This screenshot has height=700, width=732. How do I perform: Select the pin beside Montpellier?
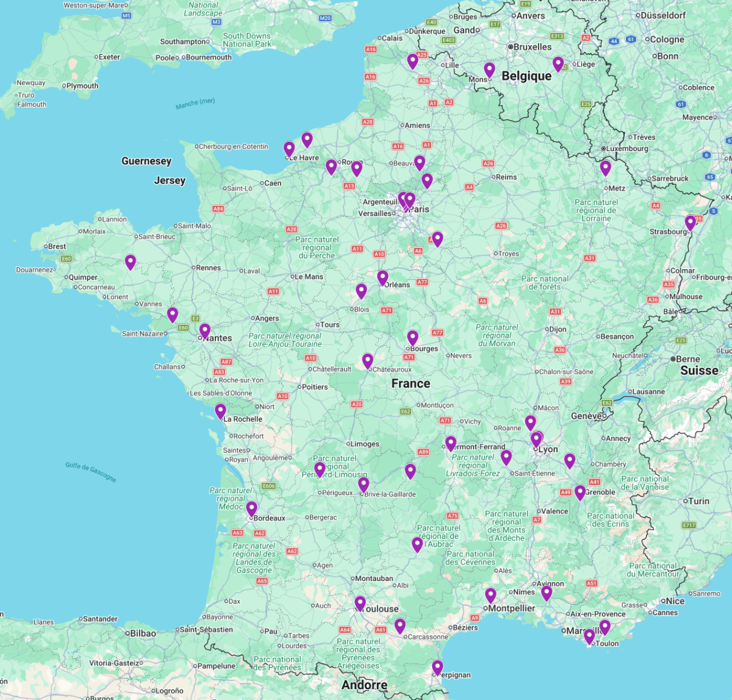[x=491, y=594]
